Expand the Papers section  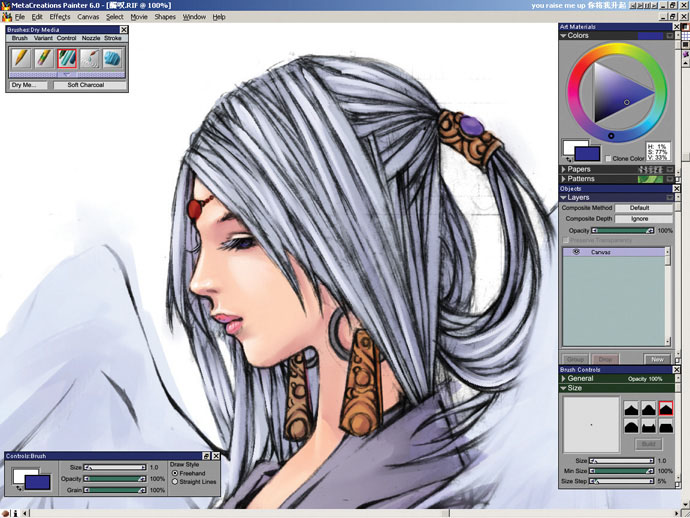563,169
